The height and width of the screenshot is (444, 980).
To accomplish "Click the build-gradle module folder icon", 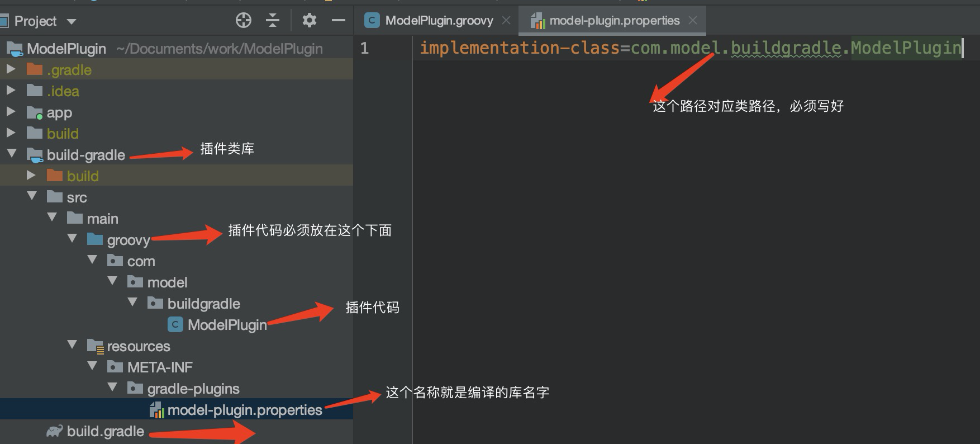I will 35,155.
